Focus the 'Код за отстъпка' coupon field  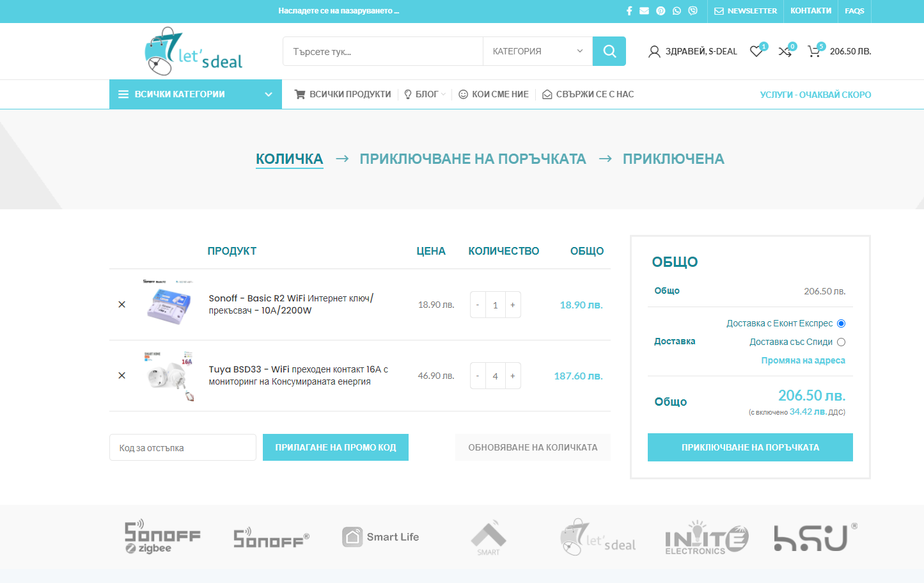[x=183, y=447]
